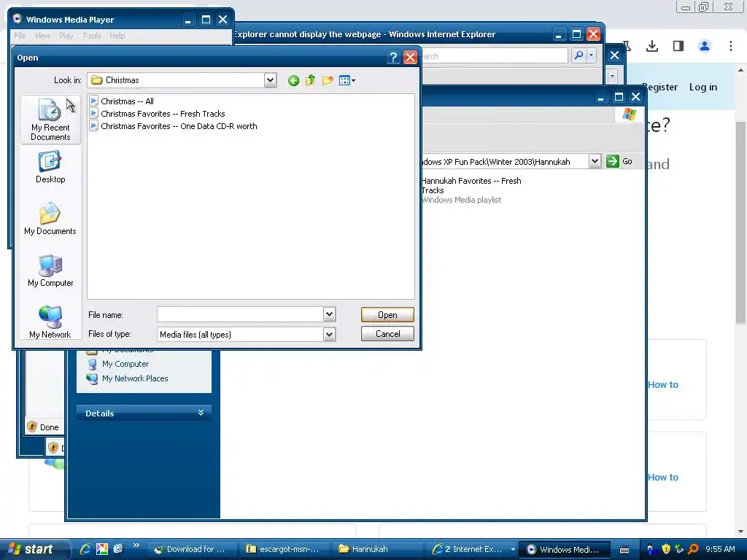Go back using the green arrow in the Open dialog
The height and width of the screenshot is (560, 747).
click(293, 80)
